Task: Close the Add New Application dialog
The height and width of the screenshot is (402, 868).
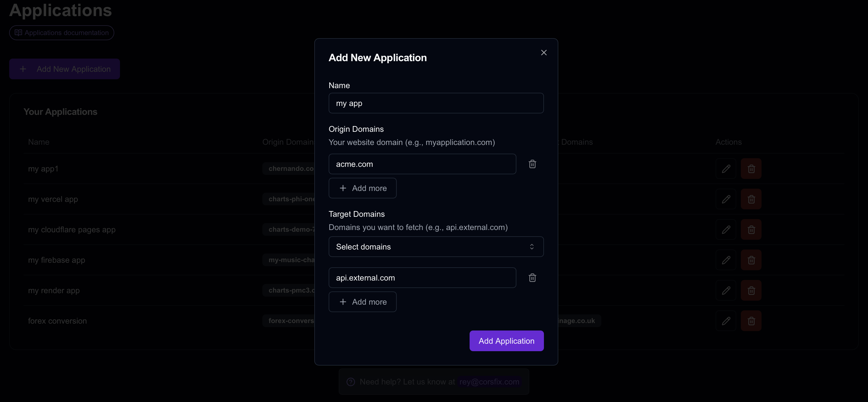Action: 544,53
